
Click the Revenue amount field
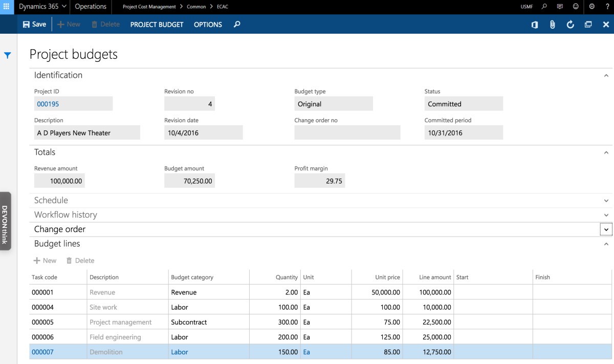pos(59,180)
